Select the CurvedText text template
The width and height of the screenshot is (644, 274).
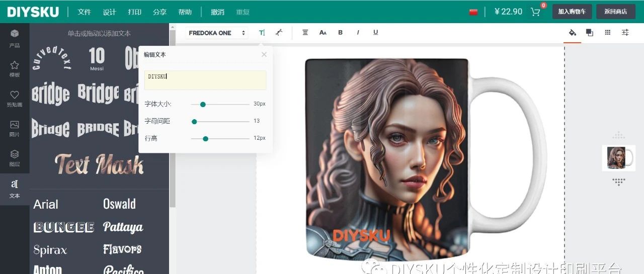pyautogui.click(x=51, y=58)
